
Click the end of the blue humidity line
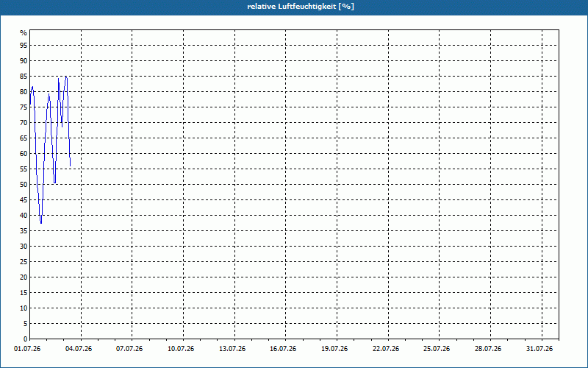[x=70, y=166]
